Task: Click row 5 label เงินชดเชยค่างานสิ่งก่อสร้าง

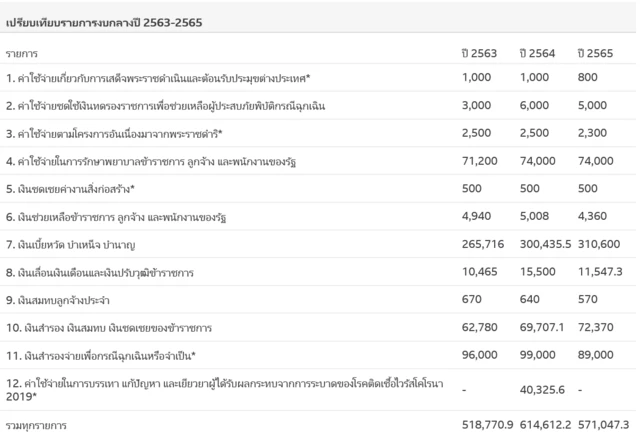Action: 74,187
